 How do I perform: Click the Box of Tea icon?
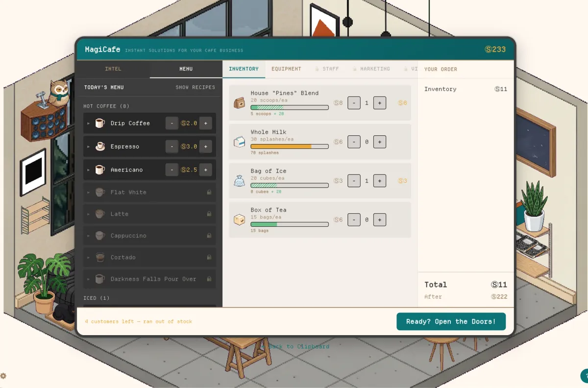coord(240,219)
